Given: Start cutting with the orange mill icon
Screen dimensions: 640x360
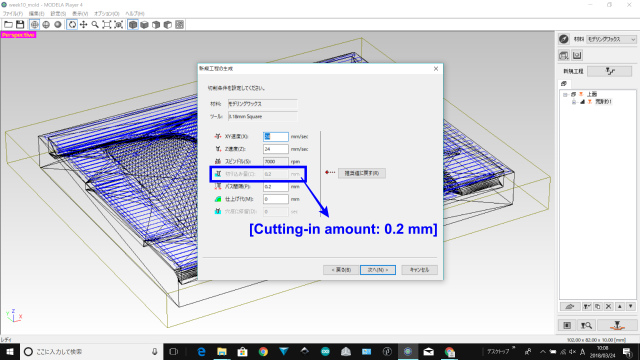Looking at the screenshot, I should [617, 325].
